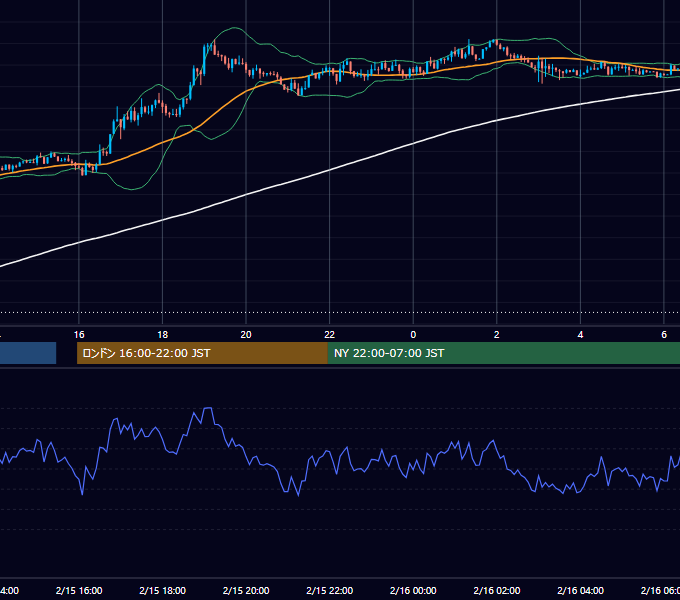
Task: Click the 2/16 00:00 date label
Action: 413,590
